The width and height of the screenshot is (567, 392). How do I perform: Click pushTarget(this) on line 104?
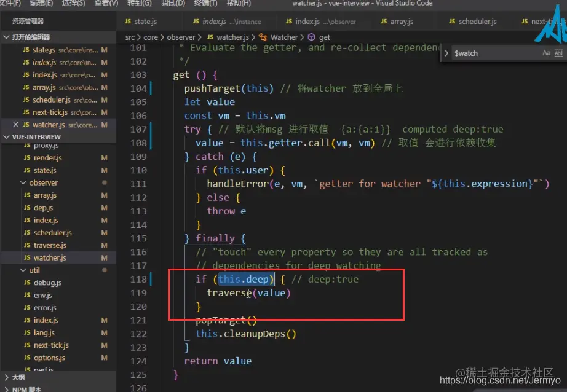click(229, 88)
